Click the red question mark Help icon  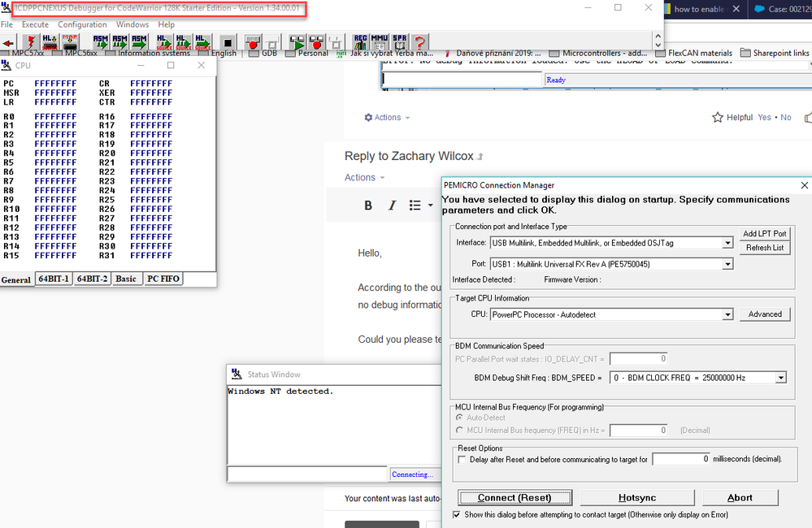pyautogui.click(x=420, y=42)
